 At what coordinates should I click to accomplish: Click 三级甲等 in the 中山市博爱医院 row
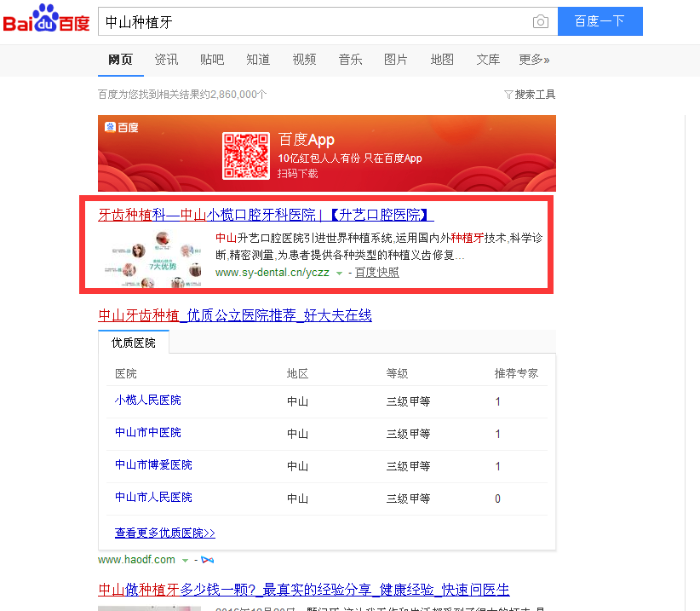[408, 466]
